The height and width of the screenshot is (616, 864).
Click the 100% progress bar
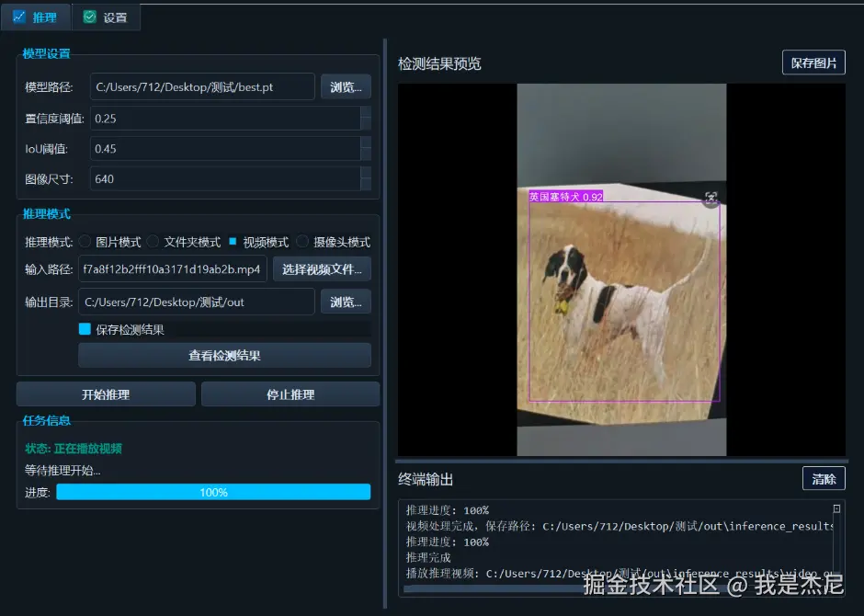coord(212,493)
